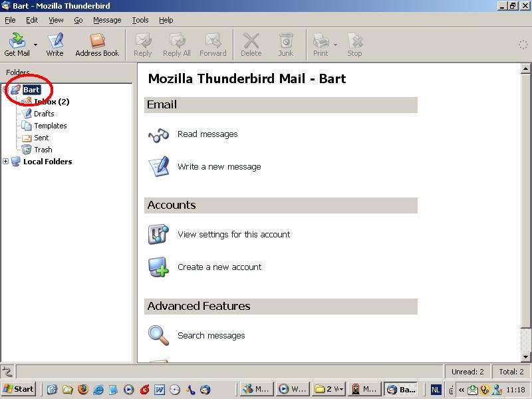Open the Tools menu
Screen dimensions: 532x399
(x=140, y=20)
